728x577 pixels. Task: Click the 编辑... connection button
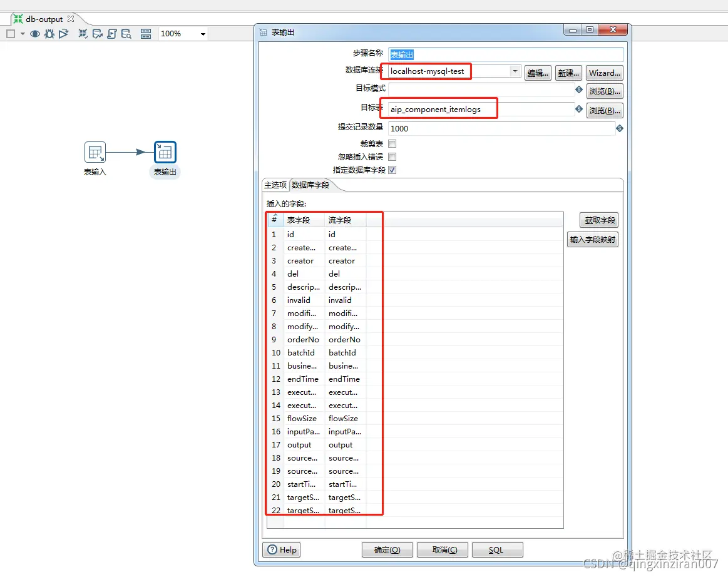pos(538,73)
